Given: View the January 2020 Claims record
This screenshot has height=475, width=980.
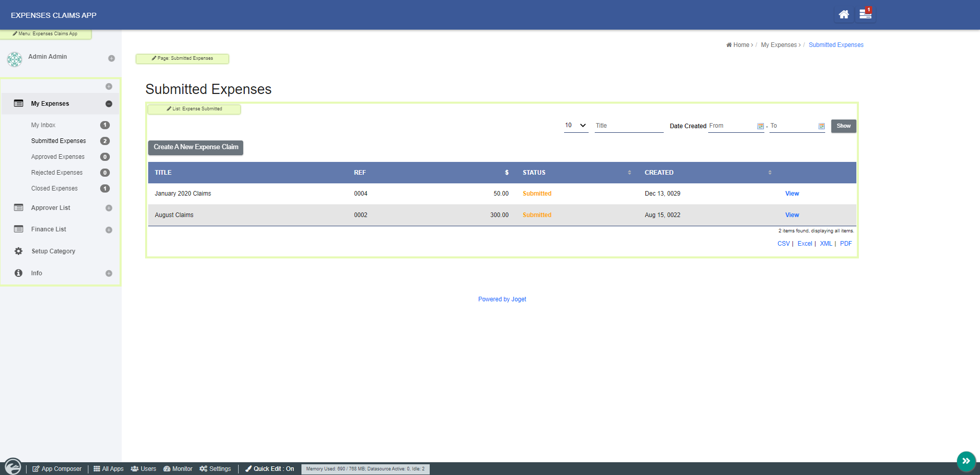Looking at the screenshot, I should tap(792, 194).
